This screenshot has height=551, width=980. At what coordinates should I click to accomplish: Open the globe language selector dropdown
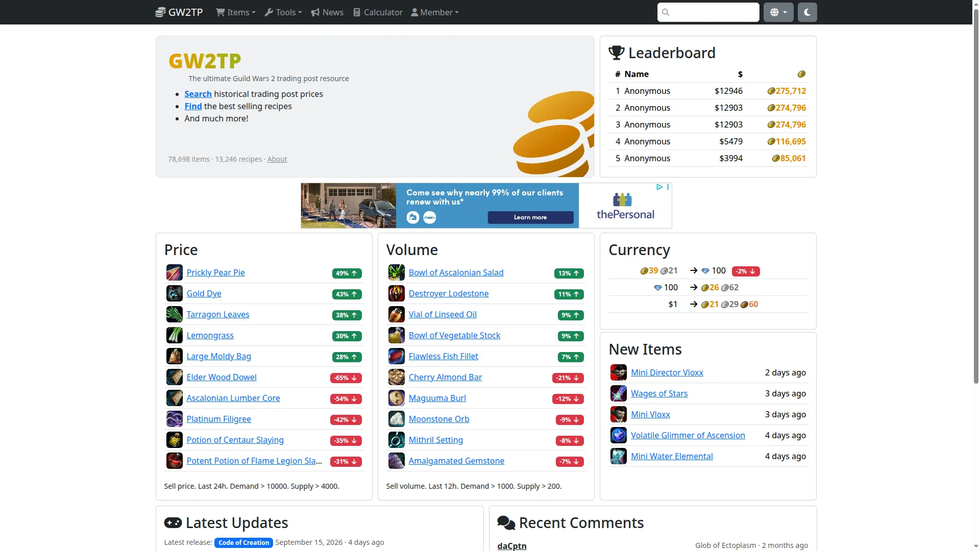(778, 12)
